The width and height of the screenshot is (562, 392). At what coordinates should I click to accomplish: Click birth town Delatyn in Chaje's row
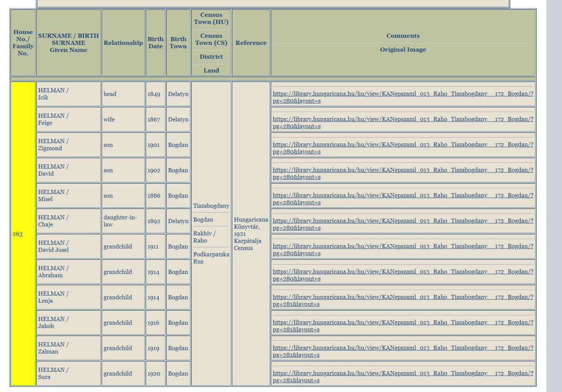178,221
